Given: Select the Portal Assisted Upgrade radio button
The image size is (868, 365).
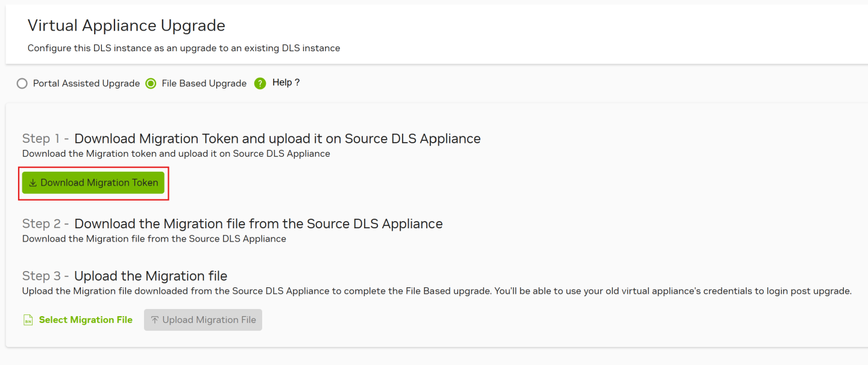Looking at the screenshot, I should 22,84.
